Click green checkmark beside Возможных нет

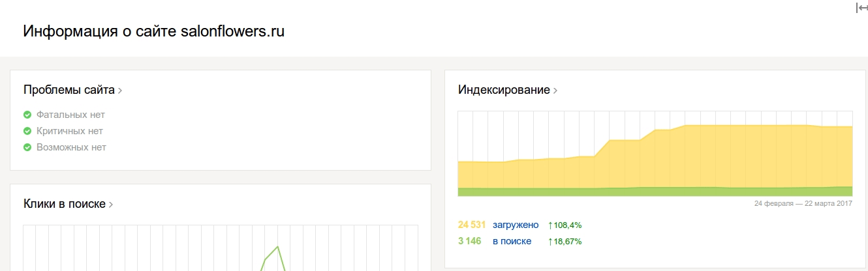[27, 147]
